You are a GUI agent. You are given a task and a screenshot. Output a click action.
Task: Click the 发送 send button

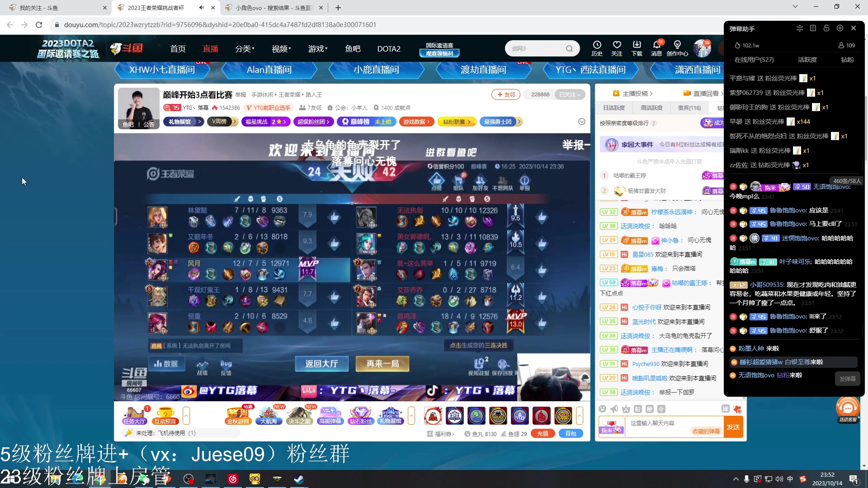[734, 427]
